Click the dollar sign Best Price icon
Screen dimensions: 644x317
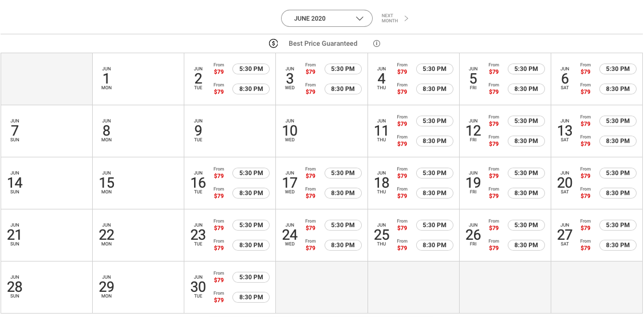coord(273,43)
